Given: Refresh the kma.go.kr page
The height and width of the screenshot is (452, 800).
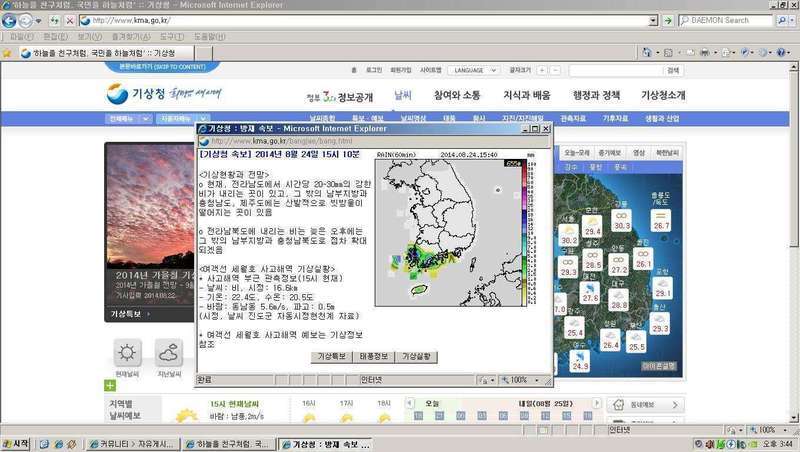Looking at the screenshot, I should (54, 21).
